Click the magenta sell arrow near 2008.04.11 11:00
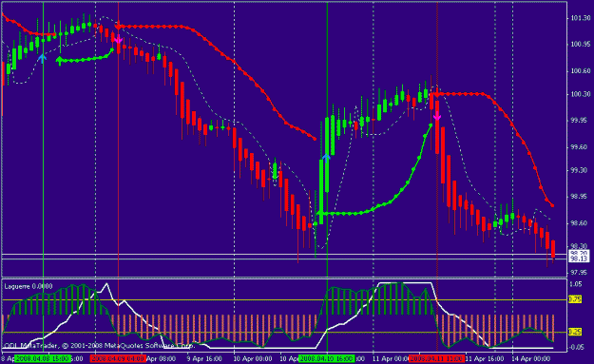 tap(437, 116)
